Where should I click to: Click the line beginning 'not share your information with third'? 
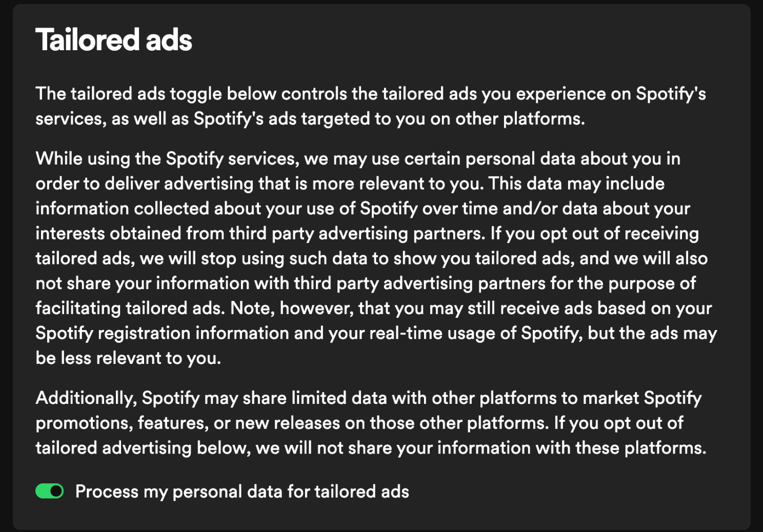(366, 283)
